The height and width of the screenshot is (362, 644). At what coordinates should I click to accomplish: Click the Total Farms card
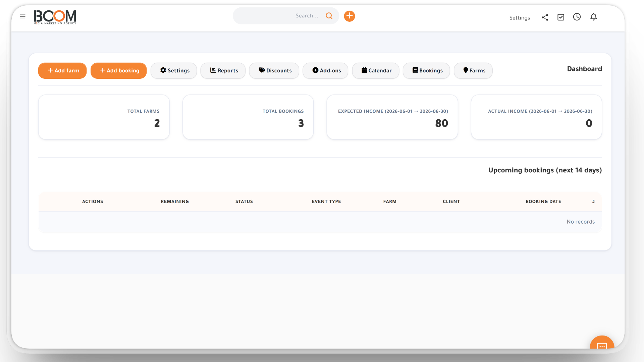[104, 117]
